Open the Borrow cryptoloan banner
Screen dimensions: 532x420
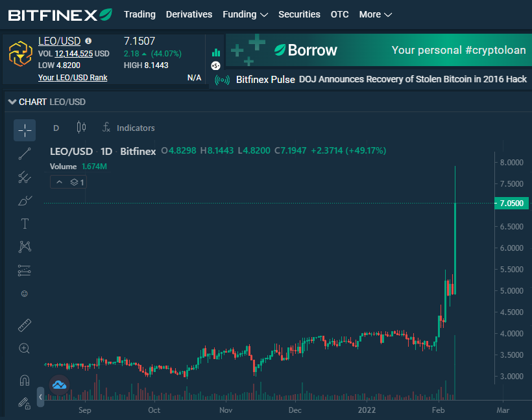pyautogui.click(x=379, y=50)
